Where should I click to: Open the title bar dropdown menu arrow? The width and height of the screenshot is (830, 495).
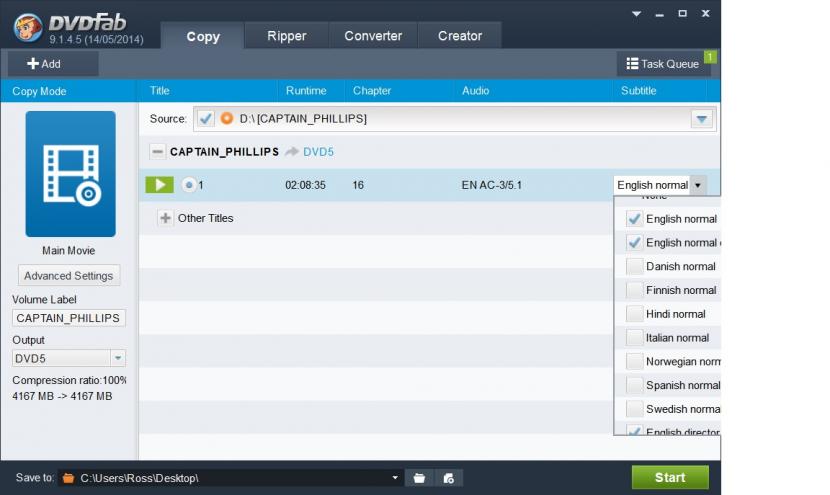(x=636, y=14)
